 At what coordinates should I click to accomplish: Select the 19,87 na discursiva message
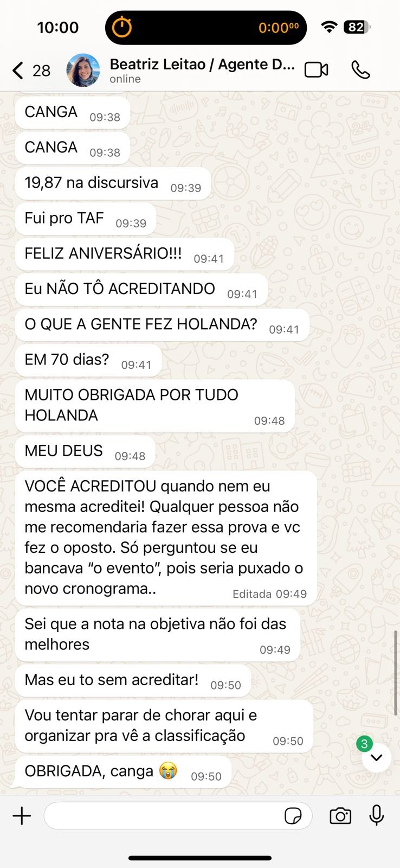click(113, 183)
